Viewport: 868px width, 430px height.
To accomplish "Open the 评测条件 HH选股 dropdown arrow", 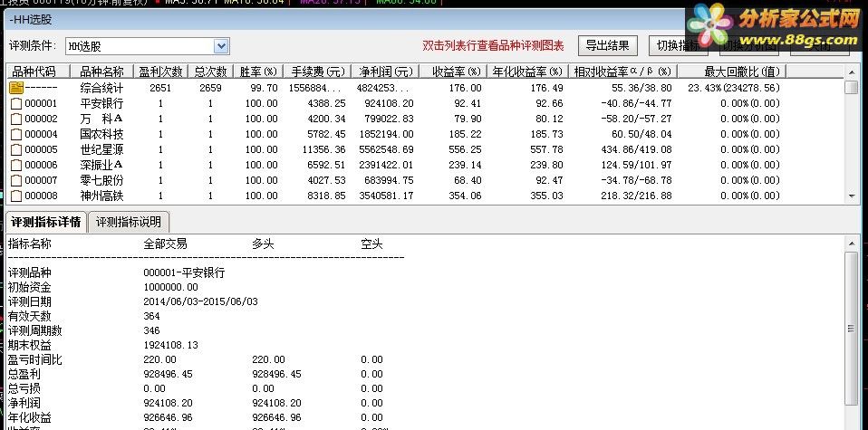I will point(221,46).
